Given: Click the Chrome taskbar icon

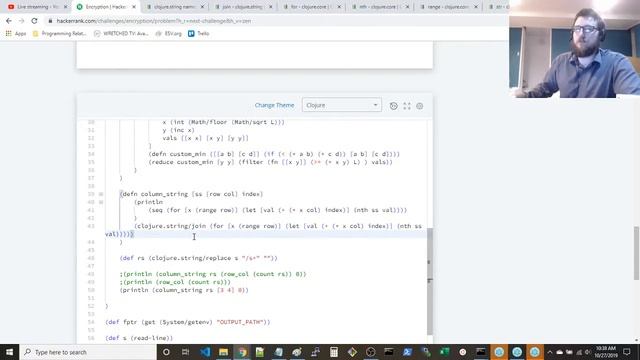Looking at the screenshot, I should [242, 352].
